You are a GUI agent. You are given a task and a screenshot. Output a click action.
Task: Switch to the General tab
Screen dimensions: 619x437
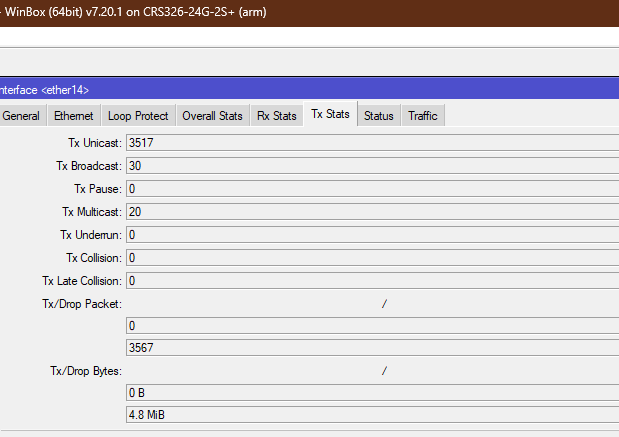21,116
